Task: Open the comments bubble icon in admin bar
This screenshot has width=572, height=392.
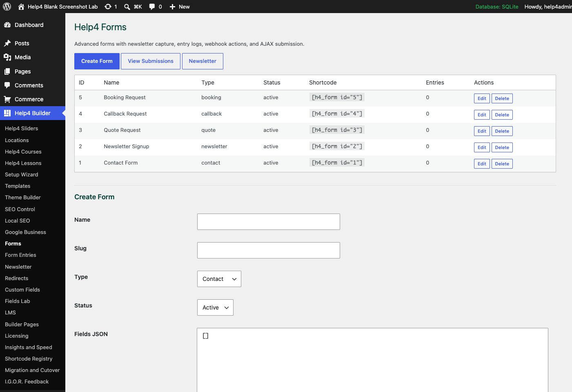Action: click(152, 7)
